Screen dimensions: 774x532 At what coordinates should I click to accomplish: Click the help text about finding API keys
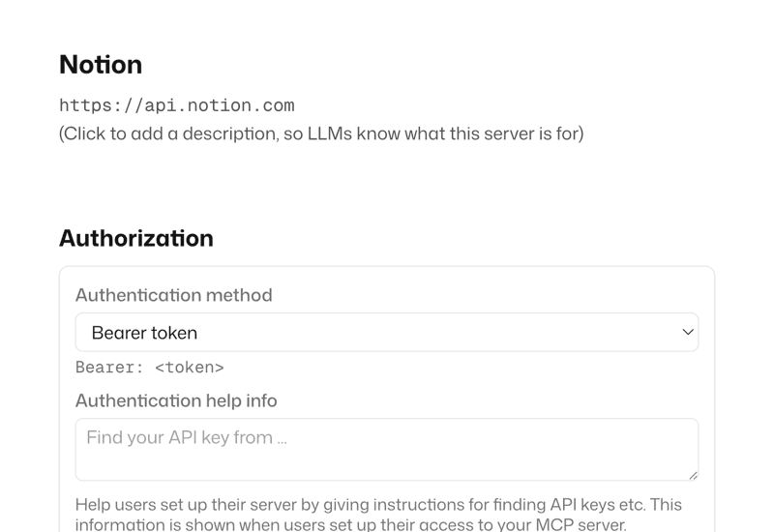[x=378, y=505]
